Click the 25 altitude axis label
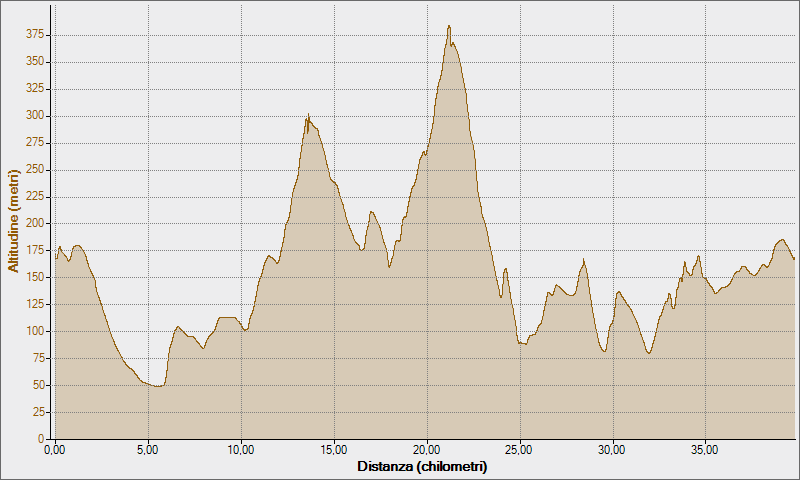The image size is (800, 480). pos(38,412)
